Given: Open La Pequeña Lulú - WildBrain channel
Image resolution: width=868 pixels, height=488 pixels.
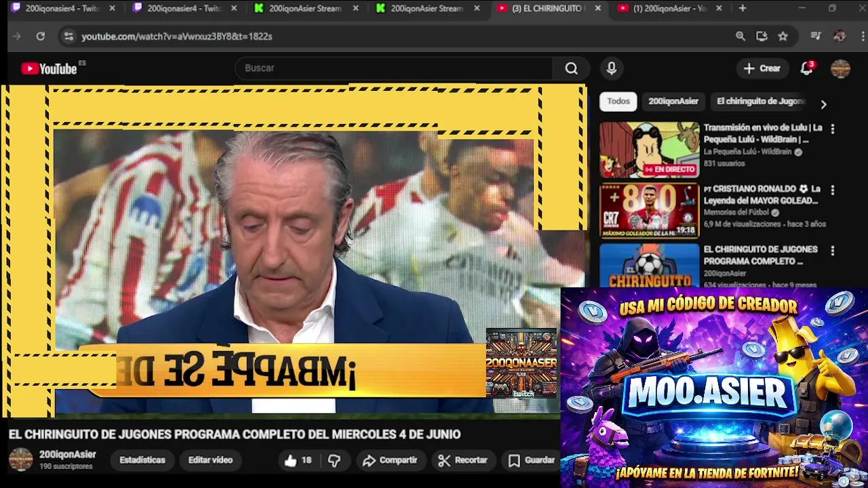Looking at the screenshot, I should pyautogui.click(x=747, y=152).
